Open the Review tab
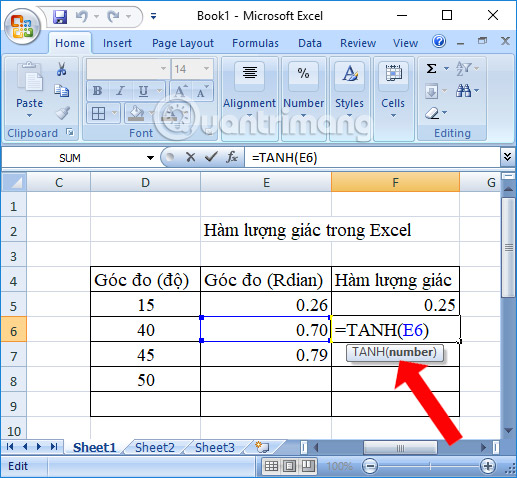517x478 pixels. [x=358, y=43]
